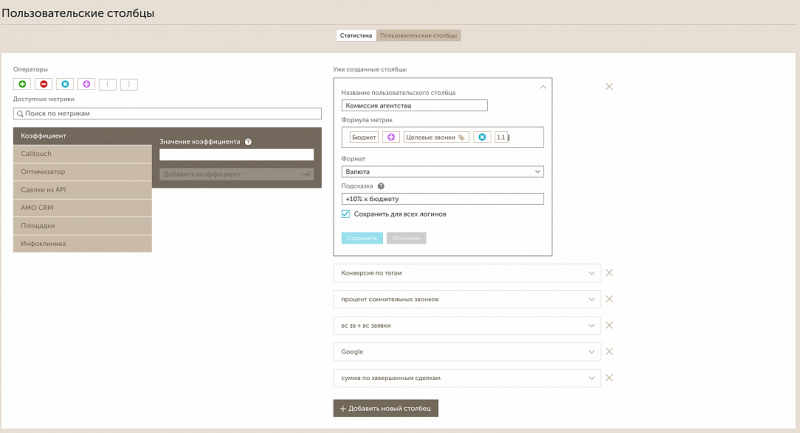
Task: Insert an opening parenthesis operator
Action: point(107,84)
